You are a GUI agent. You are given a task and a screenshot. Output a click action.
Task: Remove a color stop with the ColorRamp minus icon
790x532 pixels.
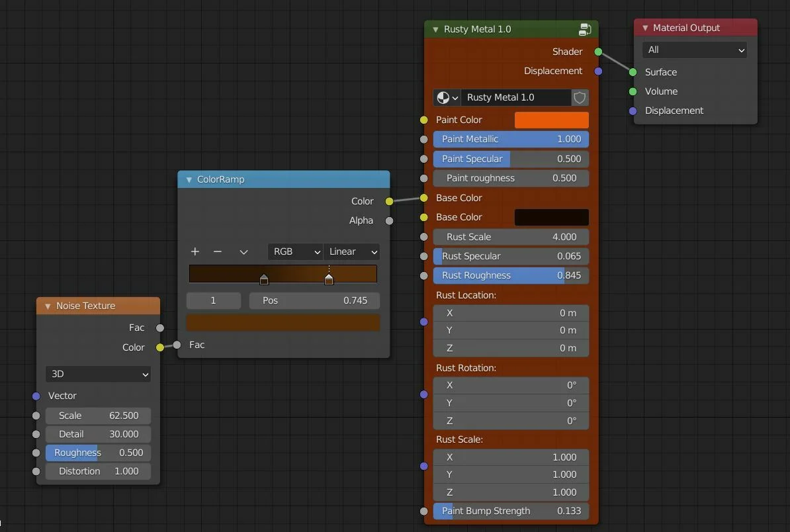[217, 252]
